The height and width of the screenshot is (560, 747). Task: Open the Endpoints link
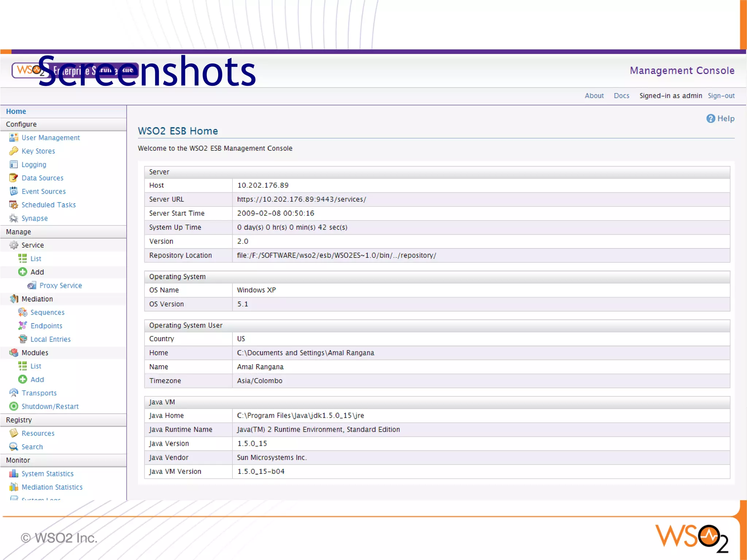[x=46, y=326]
